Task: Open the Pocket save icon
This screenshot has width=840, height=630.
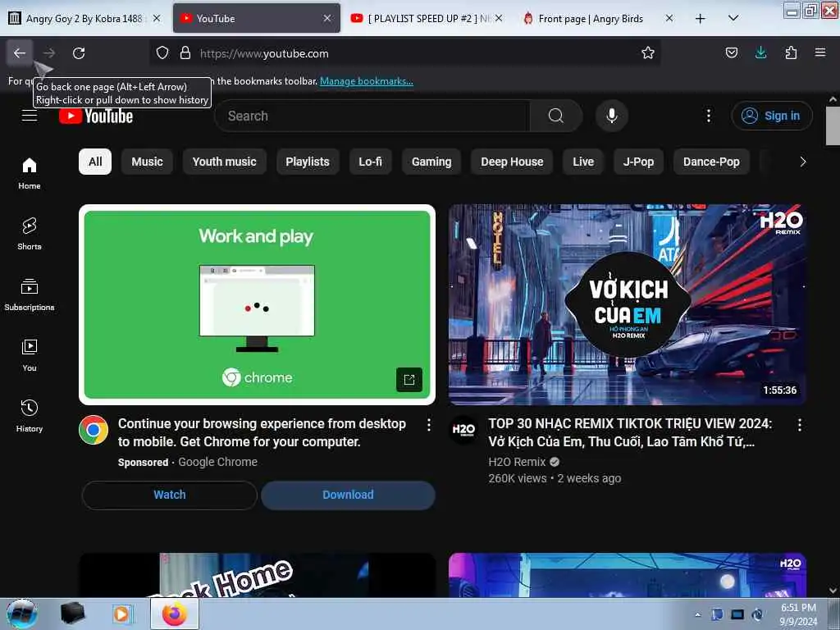Action: click(731, 53)
